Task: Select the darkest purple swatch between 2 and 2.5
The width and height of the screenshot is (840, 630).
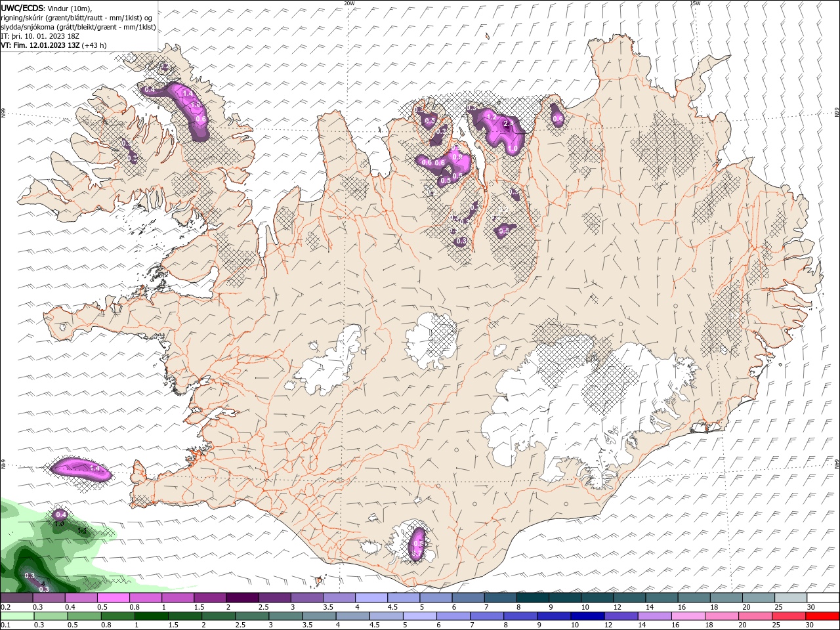Action: pos(242,598)
